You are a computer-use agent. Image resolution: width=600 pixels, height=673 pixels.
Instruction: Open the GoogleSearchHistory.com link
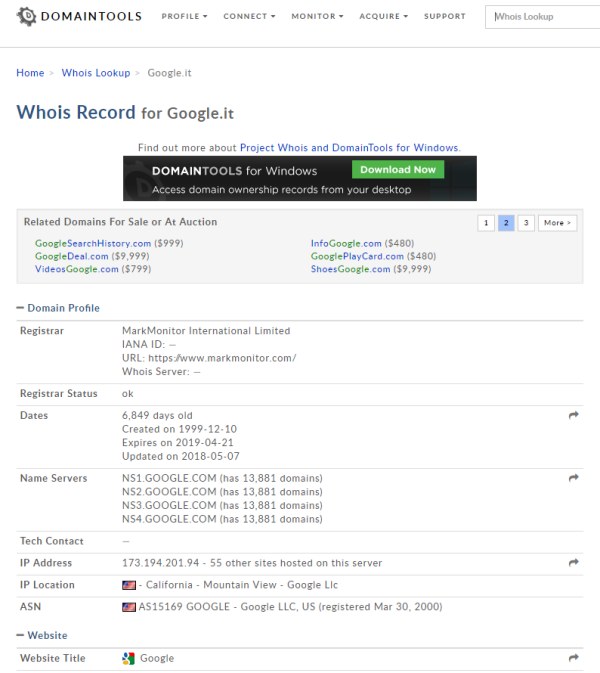[93, 243]
